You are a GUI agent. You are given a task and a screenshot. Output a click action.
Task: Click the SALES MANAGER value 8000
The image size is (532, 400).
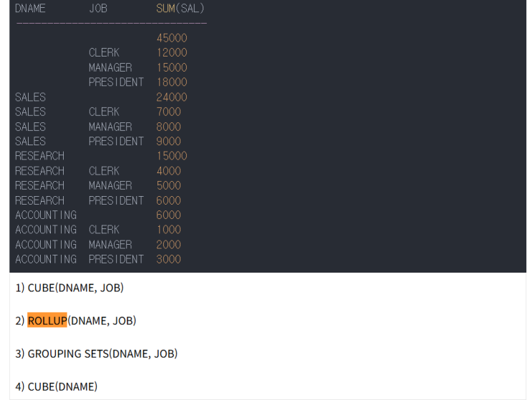pos(169,127)
